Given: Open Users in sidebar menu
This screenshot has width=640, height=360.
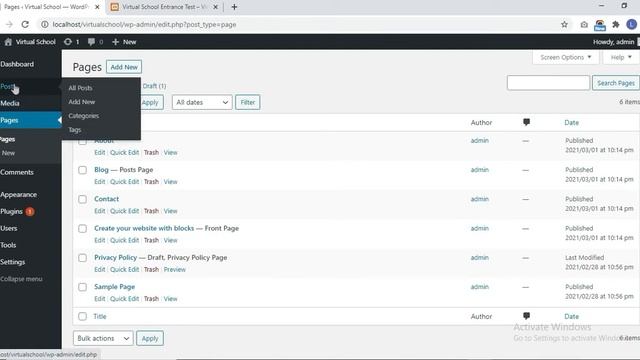Looking at the screenshot, I should (9, 228).
